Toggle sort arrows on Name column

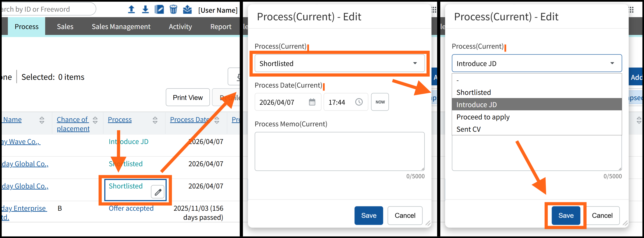42,120
